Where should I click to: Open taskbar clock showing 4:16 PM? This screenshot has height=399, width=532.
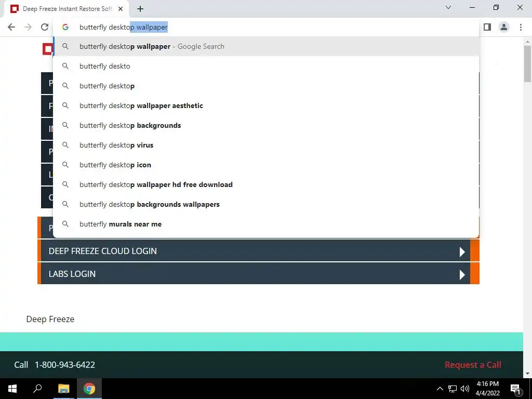pos(487,389)
